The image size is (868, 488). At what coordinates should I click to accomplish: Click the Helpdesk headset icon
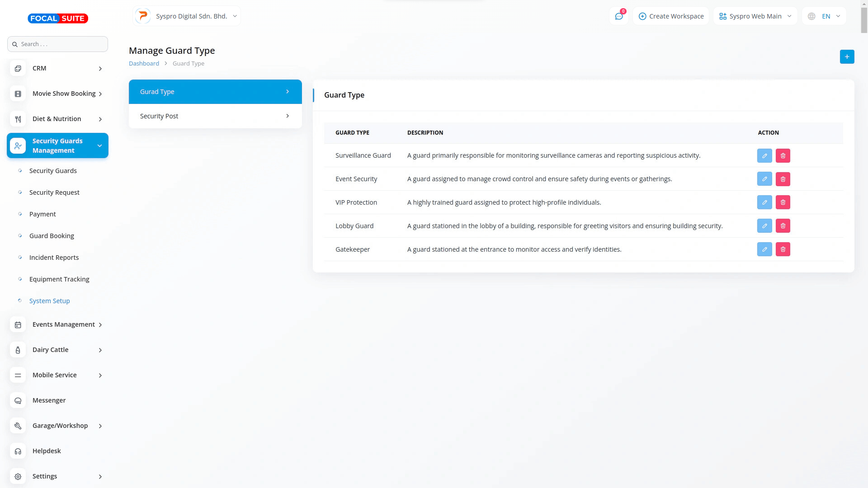(18, 451)
